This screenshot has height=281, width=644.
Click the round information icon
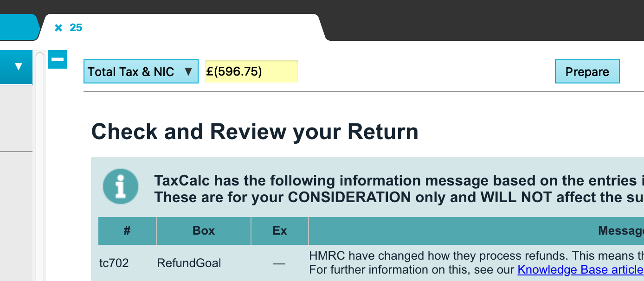[x=121, y=186]
